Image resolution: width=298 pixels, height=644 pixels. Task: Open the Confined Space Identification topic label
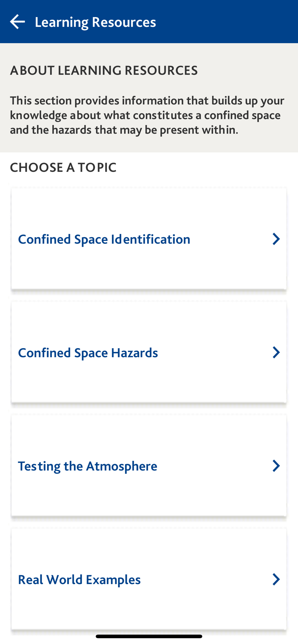(x=104, y=239)
